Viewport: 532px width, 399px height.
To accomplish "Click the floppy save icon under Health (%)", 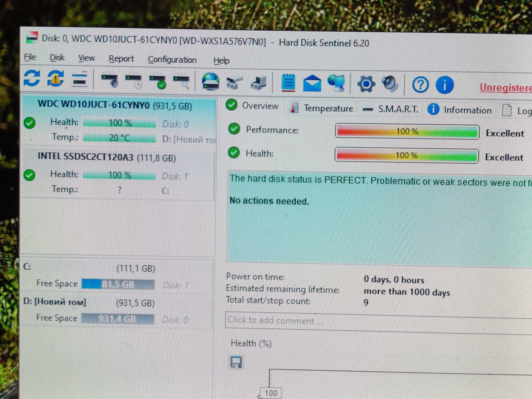I will pos(236,363).
